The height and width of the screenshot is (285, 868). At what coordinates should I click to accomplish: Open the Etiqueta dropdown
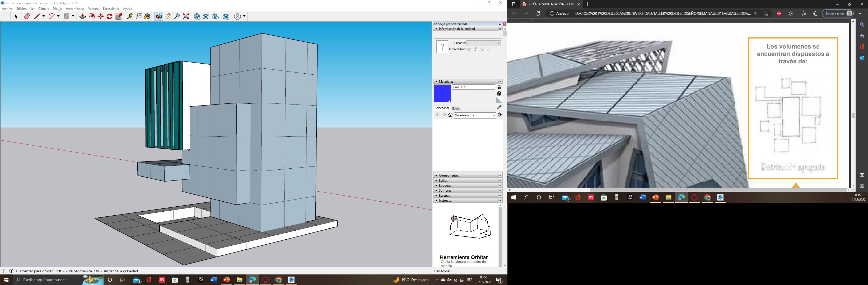coord(484,43)
